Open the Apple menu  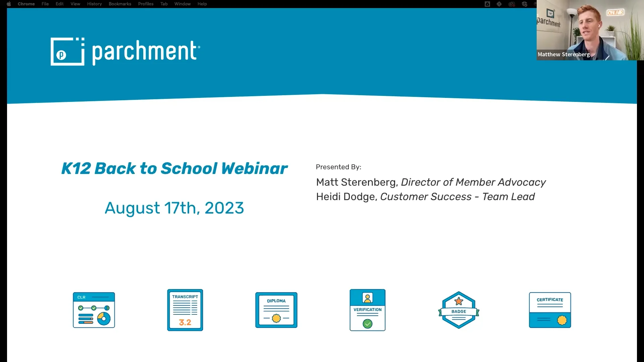tap(9, 4)
